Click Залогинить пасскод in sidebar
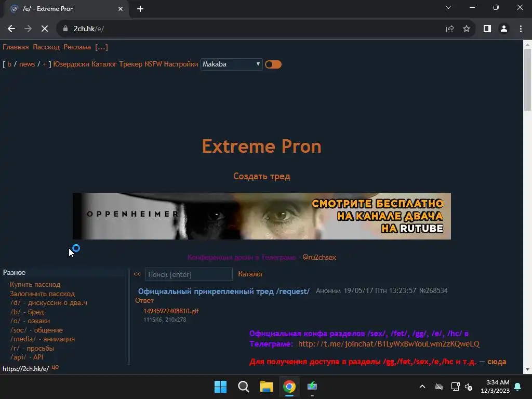Screen dimensions: 532x399 42,294
